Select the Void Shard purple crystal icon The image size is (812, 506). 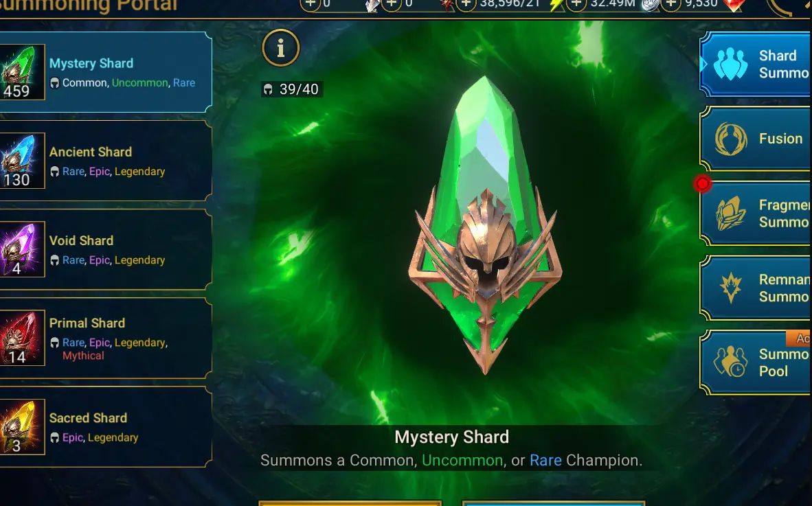pos(22,249)
